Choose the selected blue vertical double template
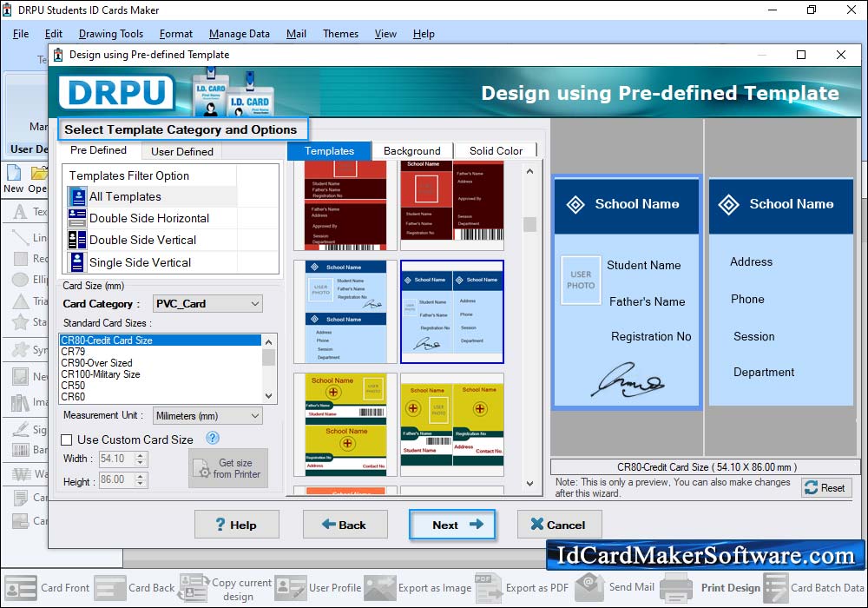868x608 pixels. (x=452, y=312)
